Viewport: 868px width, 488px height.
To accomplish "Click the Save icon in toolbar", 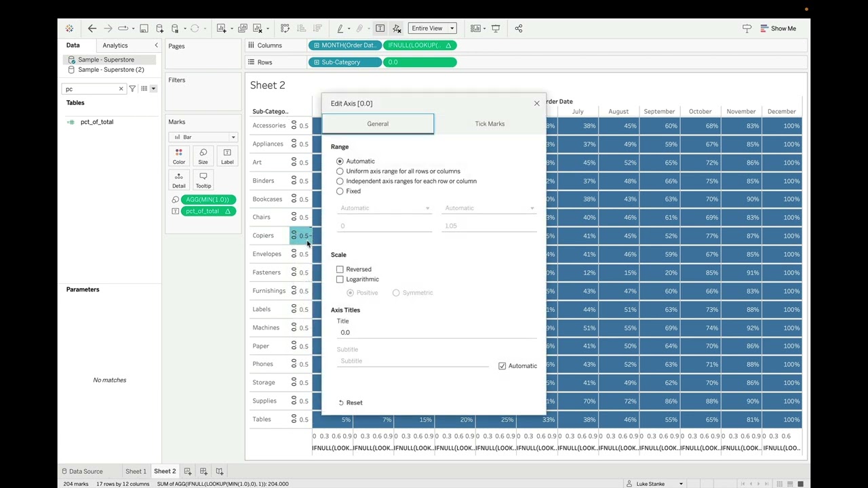I will pyautogui.click(x=144, y=28).
